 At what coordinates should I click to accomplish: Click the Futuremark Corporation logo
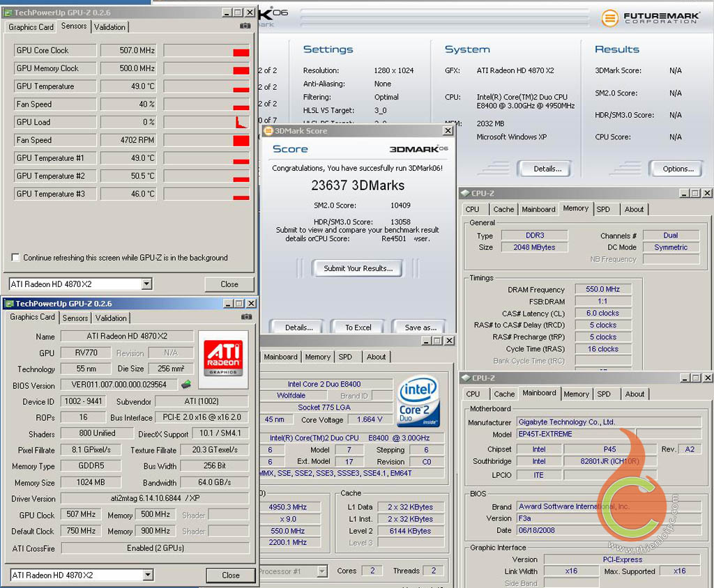(x=651, y=18)
